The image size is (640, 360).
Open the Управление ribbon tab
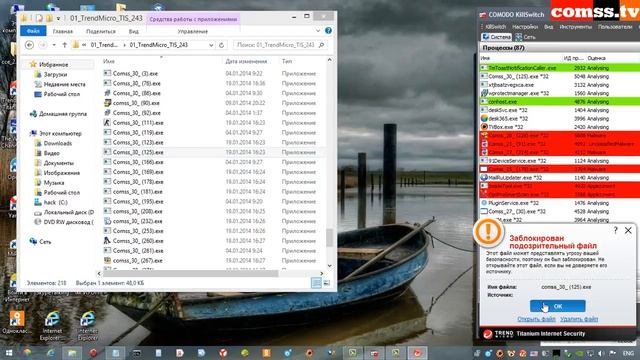[193, 31]
